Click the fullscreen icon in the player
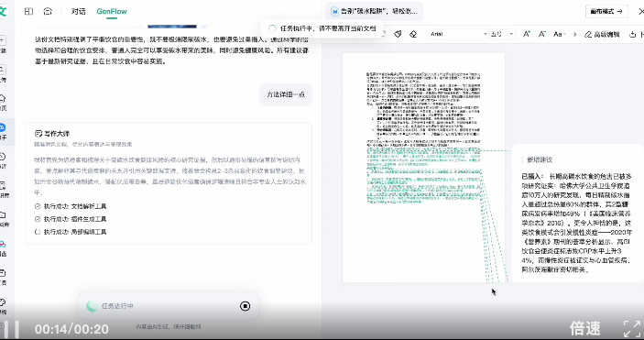644x340 pixels. pyautogui.click(x=632, y=329)
